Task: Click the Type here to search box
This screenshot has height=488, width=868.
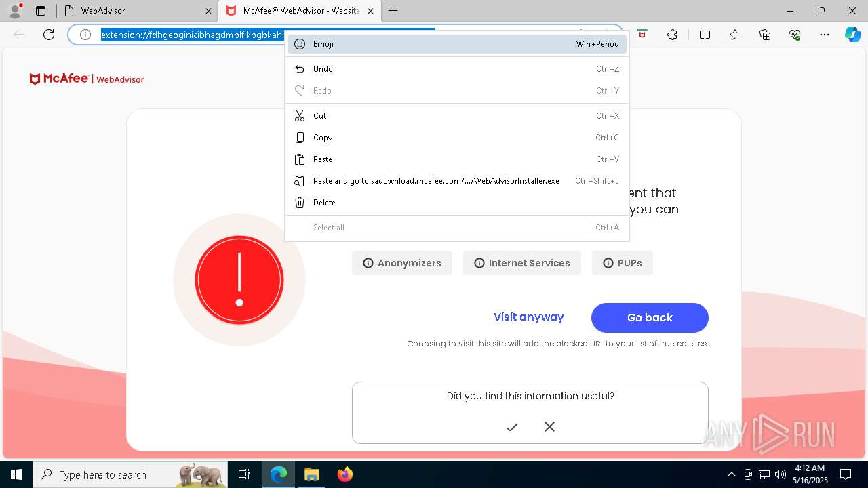Action: [x=130, y=474]
